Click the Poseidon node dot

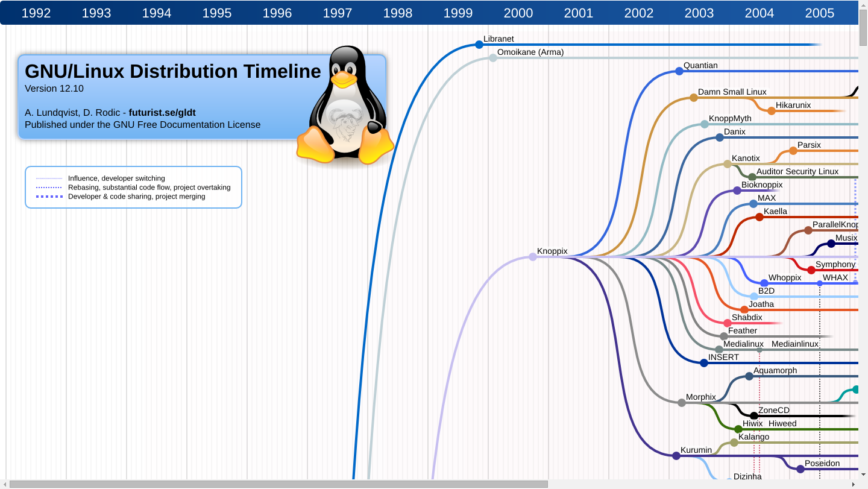point(800,469)
